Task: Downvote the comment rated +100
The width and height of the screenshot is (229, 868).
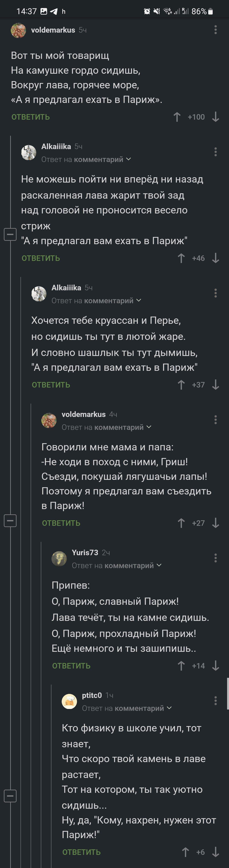Action: pyautogui.click(x=215, y=117)
